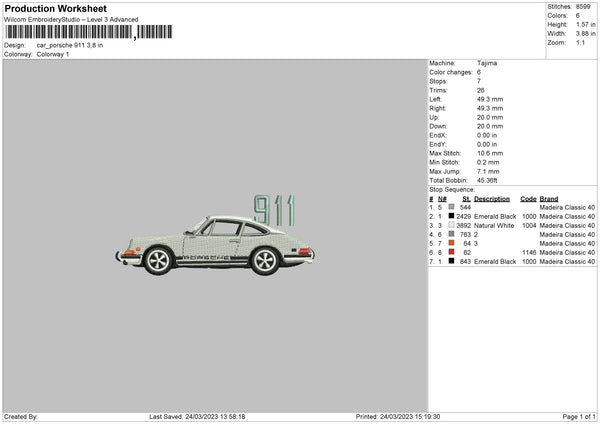Click stitch count 843 in the last row

465,261
